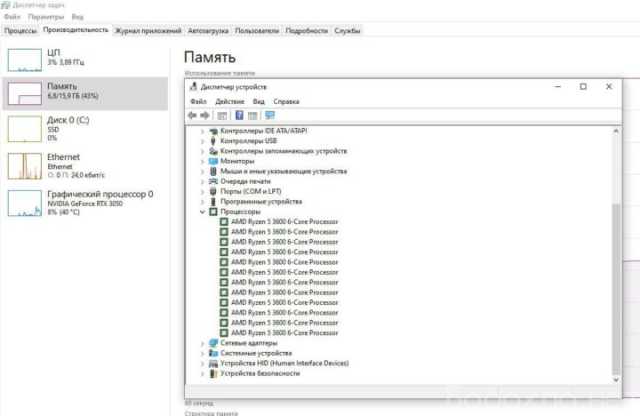This screenshot has height=416, width=640.
Task: Select the first AMD Ryzen 5 3600 processor
Action: click(284, 222)
